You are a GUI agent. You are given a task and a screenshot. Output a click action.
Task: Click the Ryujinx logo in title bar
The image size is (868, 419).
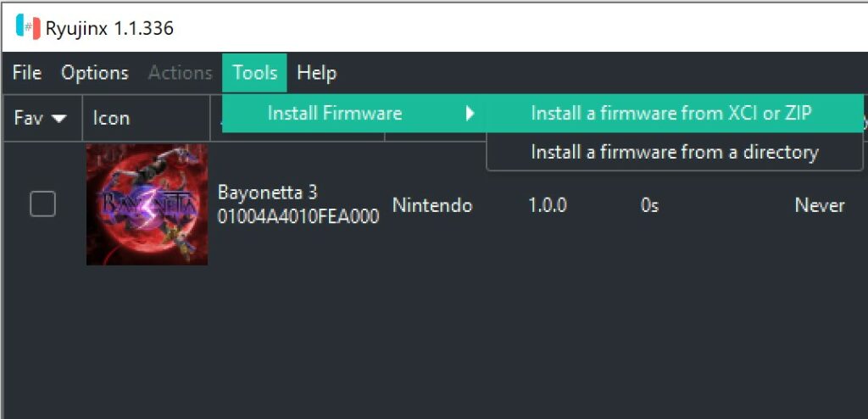[28, 27]
